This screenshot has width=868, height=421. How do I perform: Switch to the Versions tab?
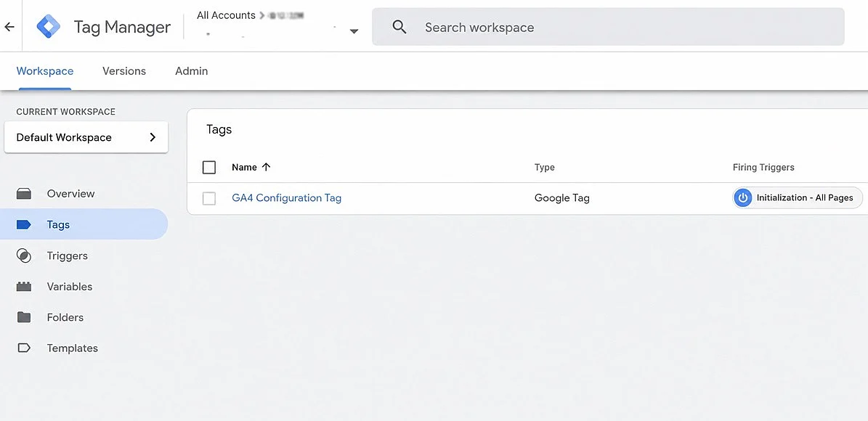pyautogui.click(x=124, y=71)
